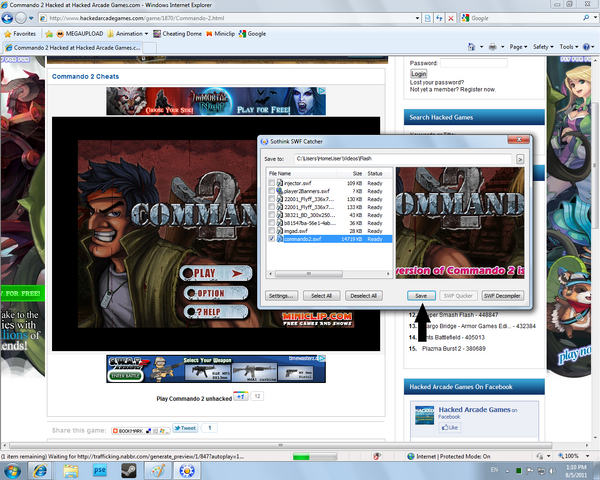
Task: Click the Login button
Action: point(419,73)
